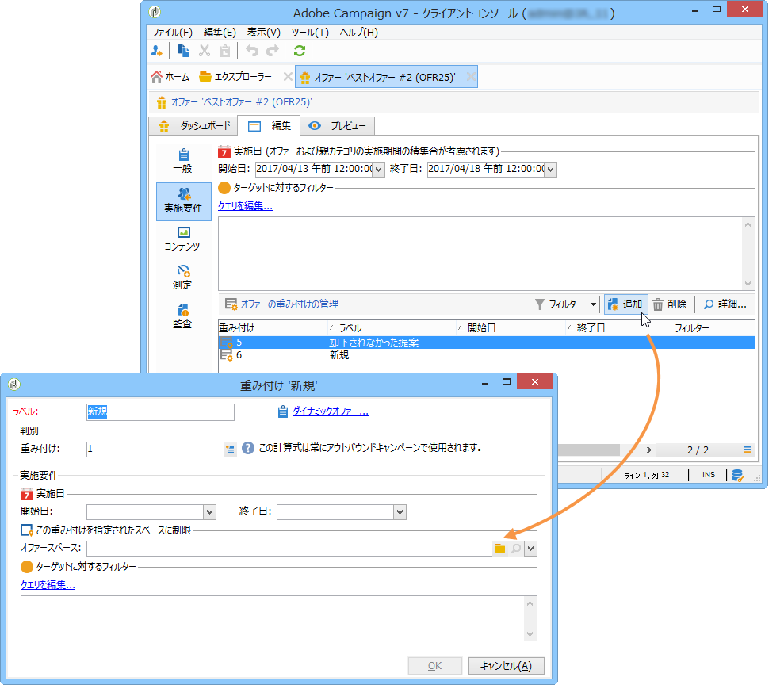Click クエリを編集 link in main window

[x=245, y=206]
